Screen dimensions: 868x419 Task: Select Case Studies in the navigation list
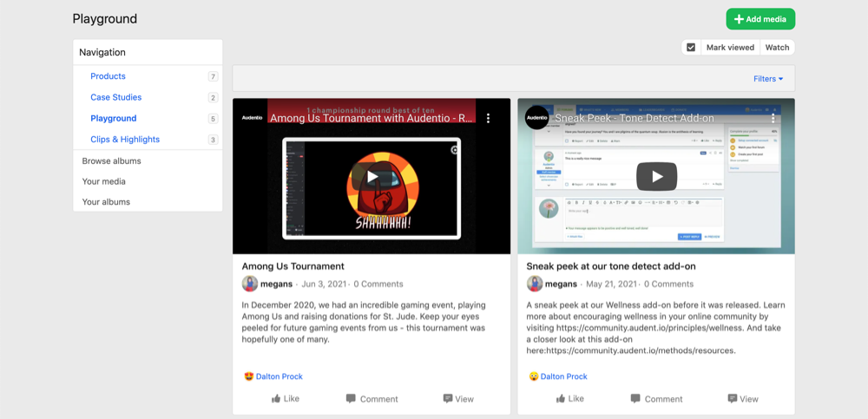(x=116, y=97)
